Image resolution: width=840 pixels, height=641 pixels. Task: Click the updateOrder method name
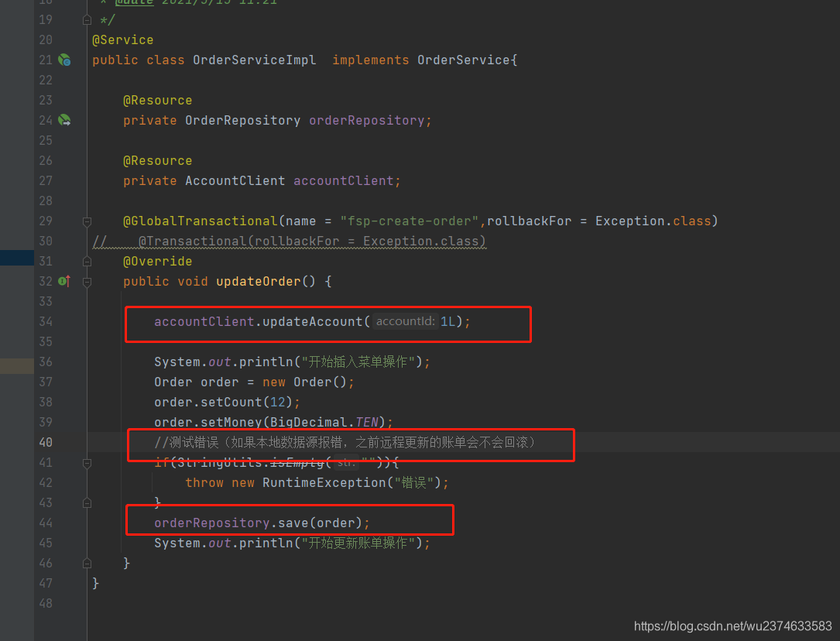(x=259, y=282)
